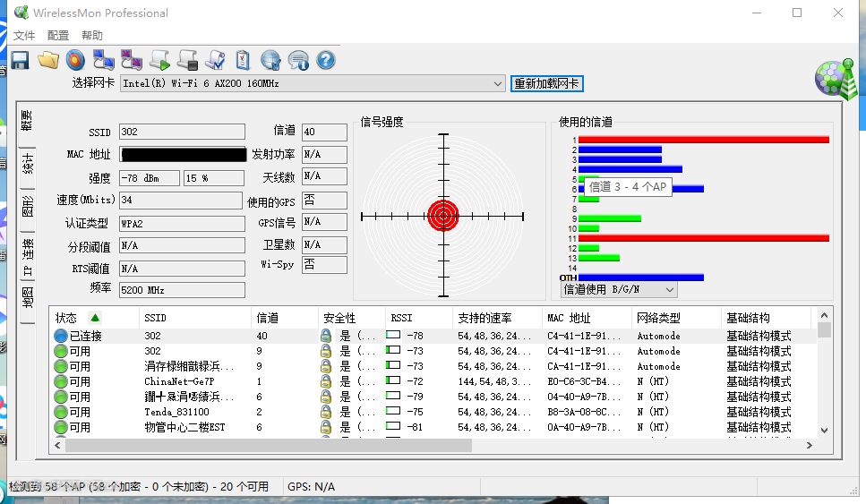Click the 认证类型 field showing WPA2
The image size is (866, 504).
pos(183,224)
